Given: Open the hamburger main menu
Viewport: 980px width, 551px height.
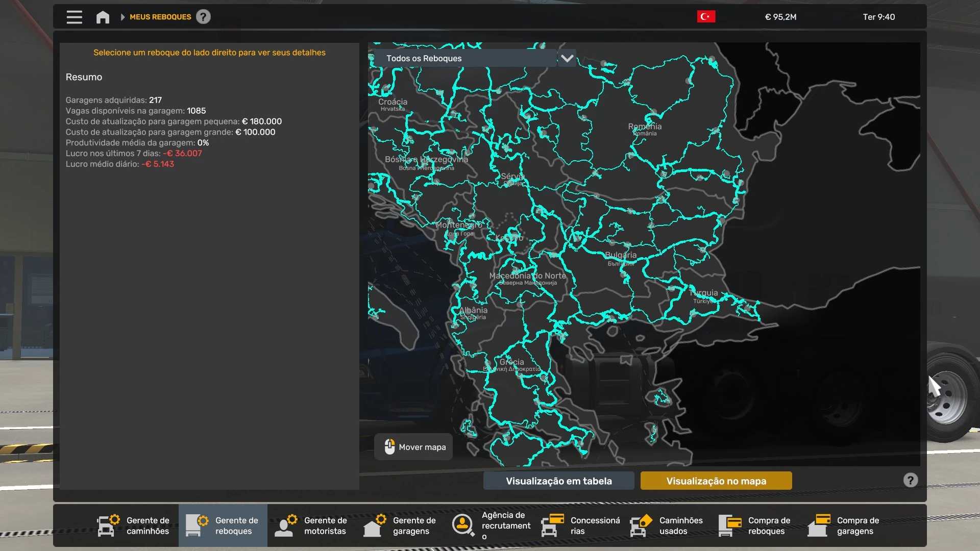Looking at the screenshot, I should 74,17.
